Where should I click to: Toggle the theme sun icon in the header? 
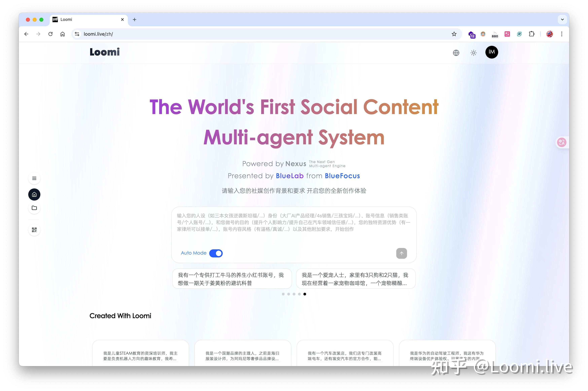pos(473,53)
